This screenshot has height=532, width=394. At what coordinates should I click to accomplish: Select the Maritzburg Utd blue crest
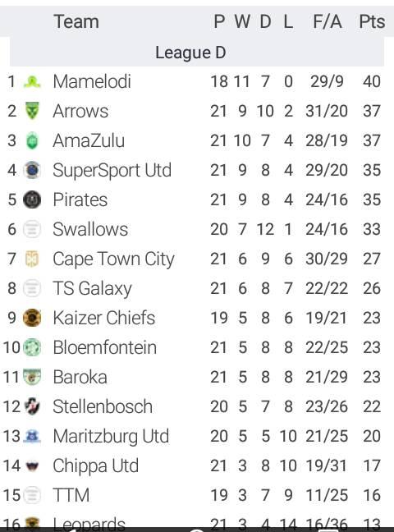point(32,436)
